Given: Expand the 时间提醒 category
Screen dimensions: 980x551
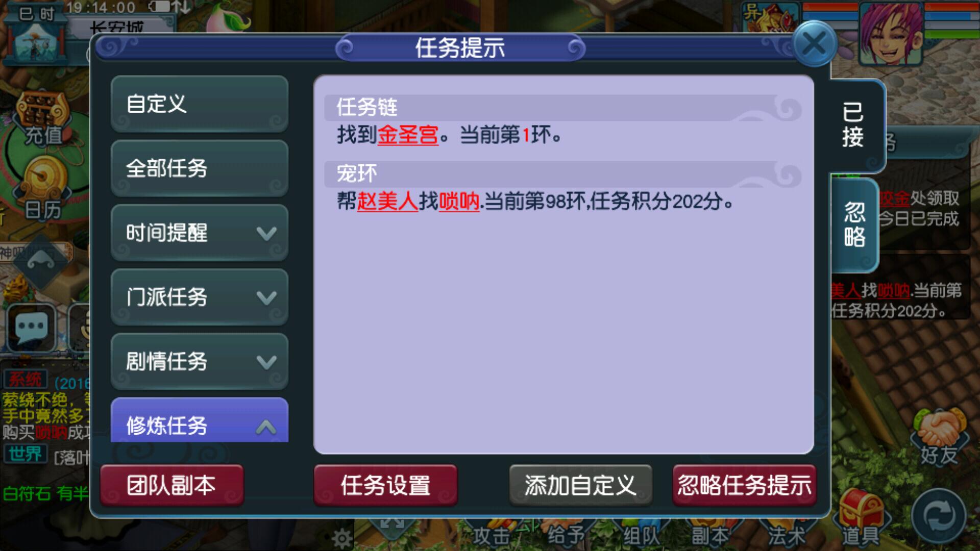Looking at the screenshot, I should point(200,233).
